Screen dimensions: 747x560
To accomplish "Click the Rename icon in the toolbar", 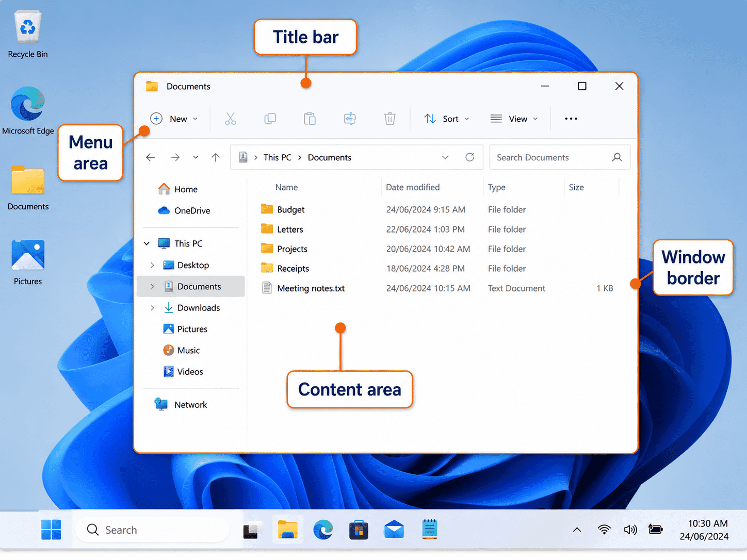I will 350,119.
